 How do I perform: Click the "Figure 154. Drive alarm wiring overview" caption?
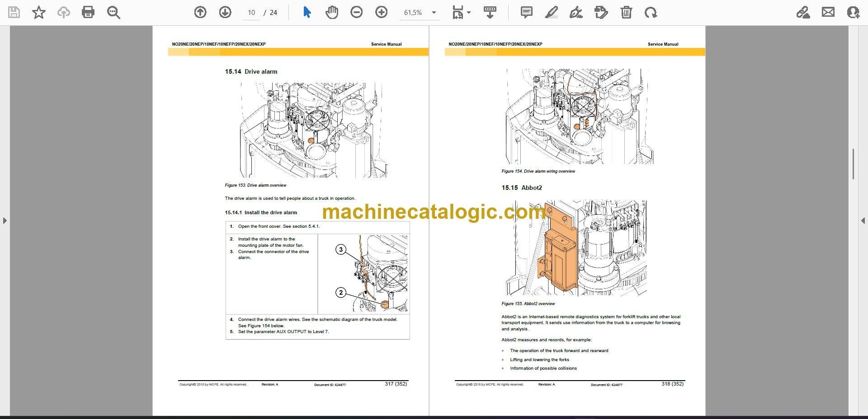tap(538, 171)
